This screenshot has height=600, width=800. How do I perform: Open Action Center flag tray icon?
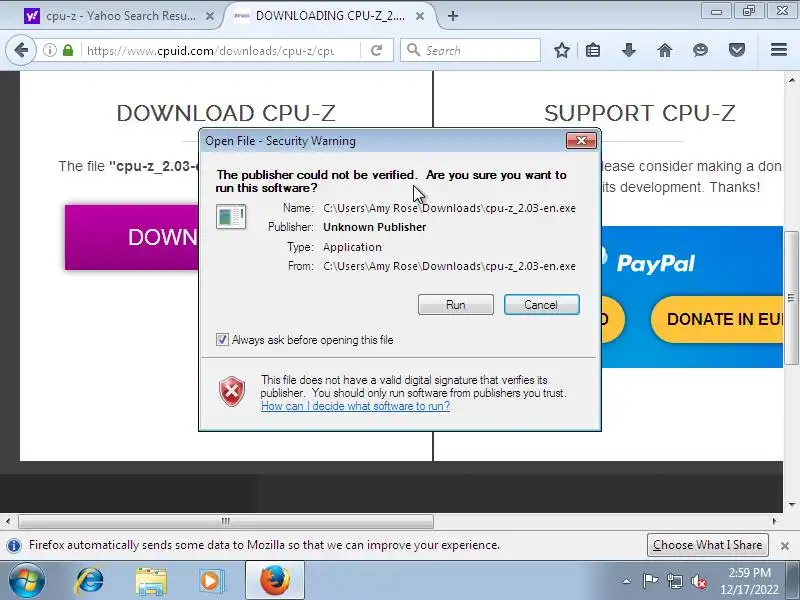650,581
